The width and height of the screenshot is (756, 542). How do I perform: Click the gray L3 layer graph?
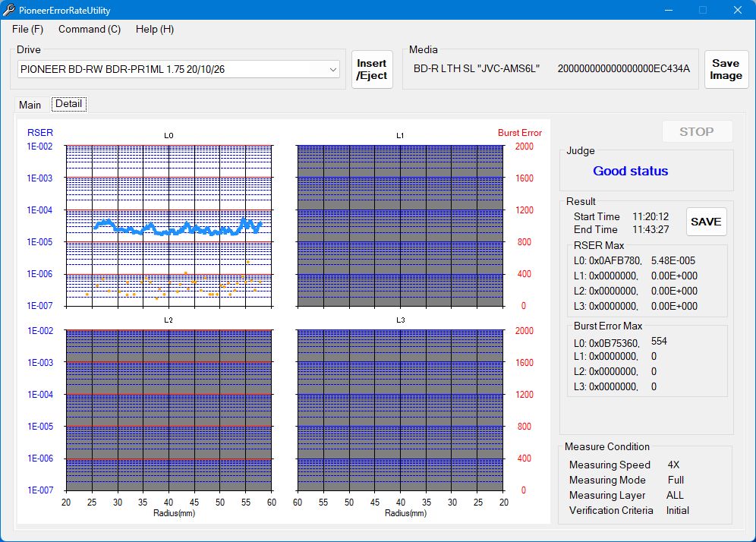pos(399,410)
